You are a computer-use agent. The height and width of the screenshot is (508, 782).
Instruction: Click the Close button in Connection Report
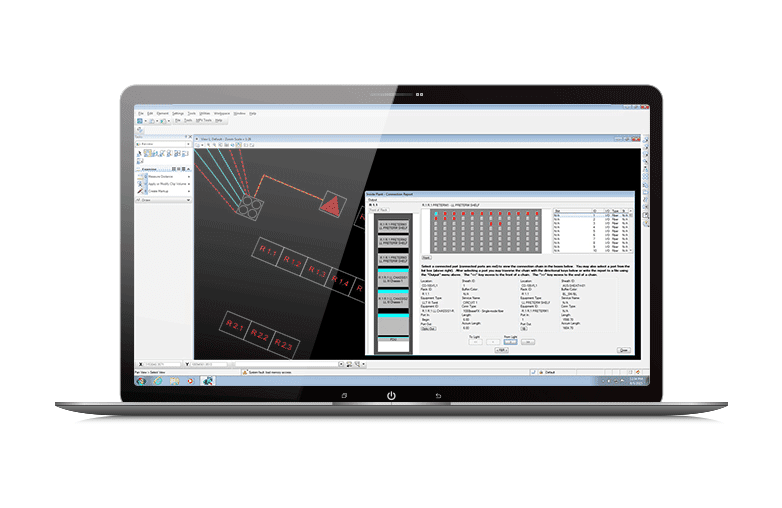click(x=623, y=350)
